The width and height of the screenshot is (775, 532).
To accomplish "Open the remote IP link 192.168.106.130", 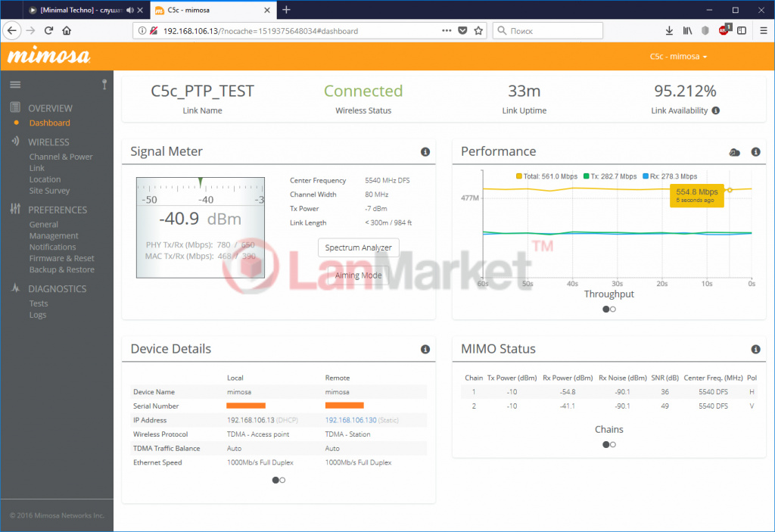I will pos(350,419).
